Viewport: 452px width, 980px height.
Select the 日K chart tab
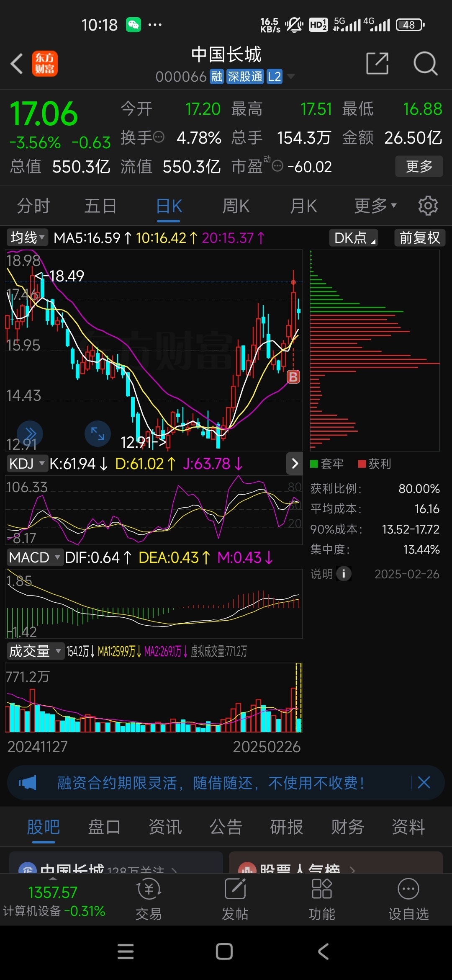click(169, 206)
